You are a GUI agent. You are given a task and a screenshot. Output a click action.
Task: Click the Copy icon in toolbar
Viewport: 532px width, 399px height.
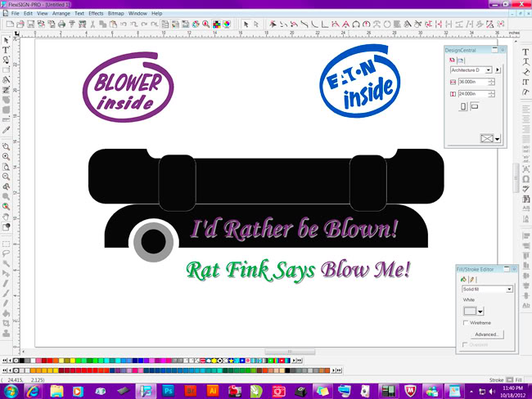103,24
